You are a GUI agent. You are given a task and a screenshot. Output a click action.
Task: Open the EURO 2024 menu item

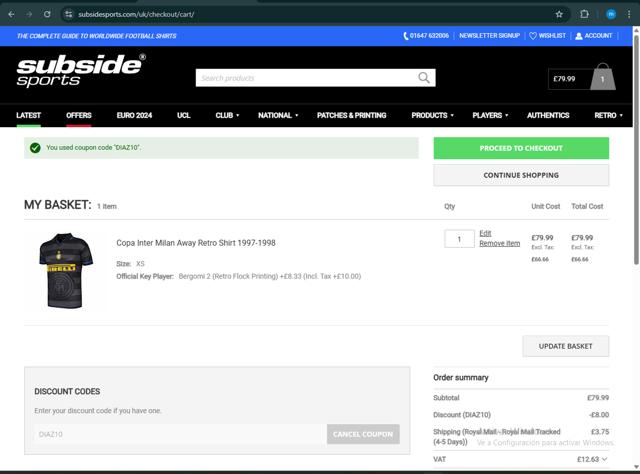click(134, 115)
